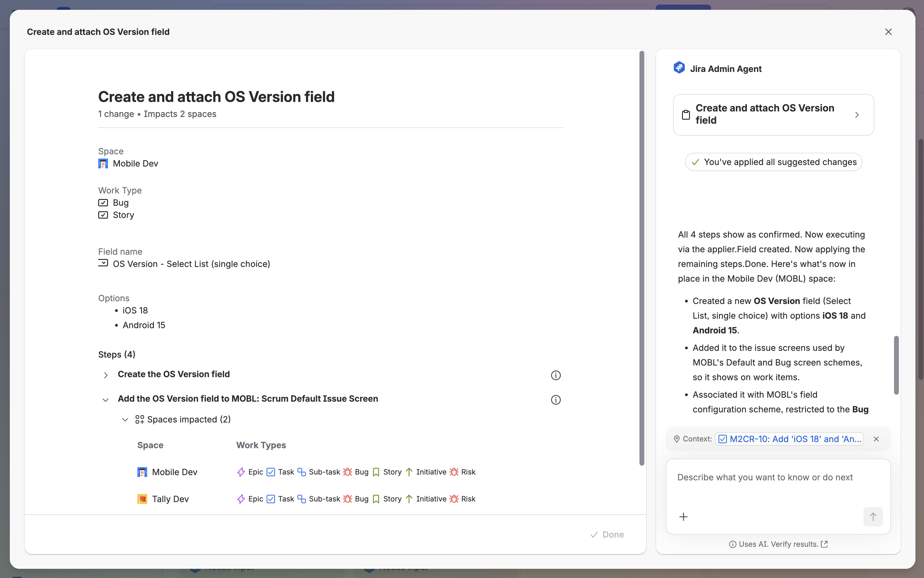Open the M2CR-10 context link
This screenshot has height=578, width=924.
pyautogui.click(x=789, y=439)
